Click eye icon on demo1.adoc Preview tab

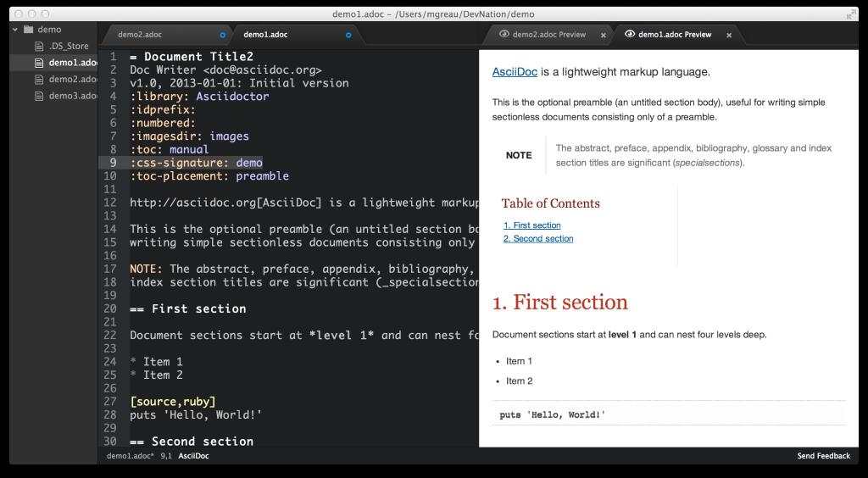(x=630, y=34)
